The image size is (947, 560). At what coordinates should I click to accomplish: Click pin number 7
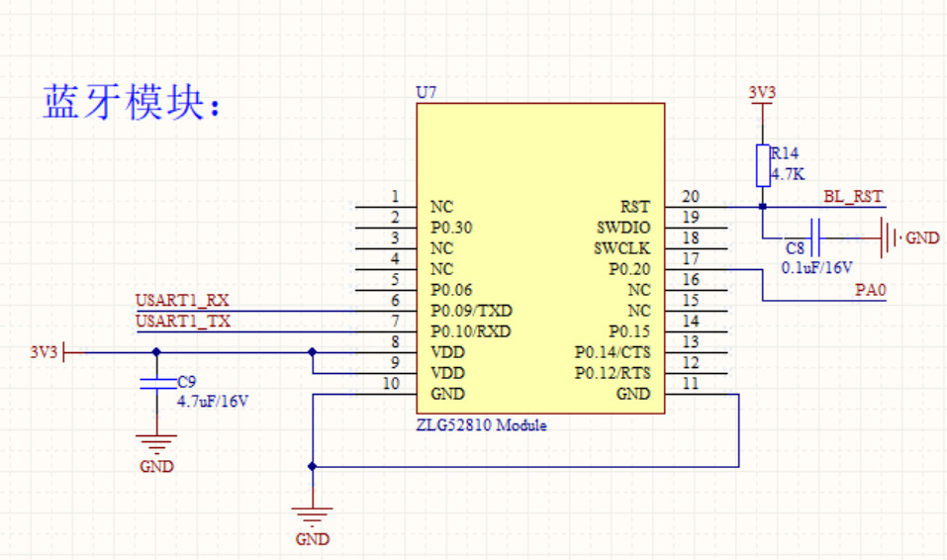[x=395, y=321]
